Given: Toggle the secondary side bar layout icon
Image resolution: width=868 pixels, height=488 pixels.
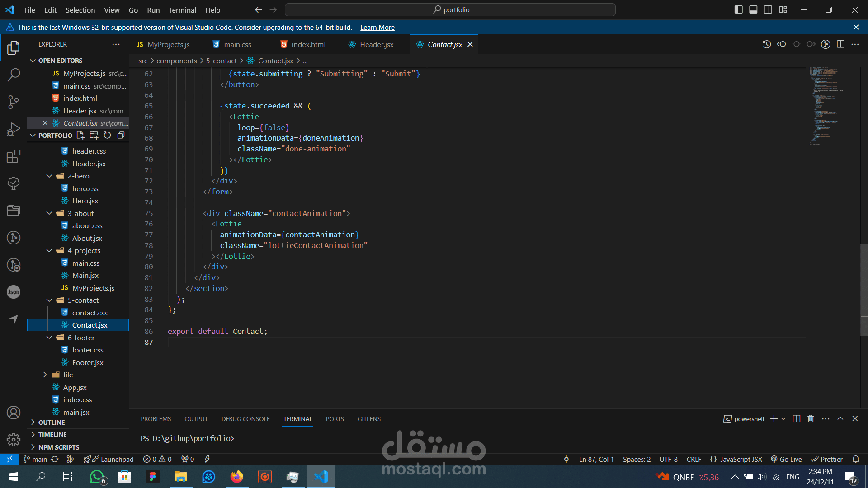Looking at the screenshot, I should [768, 9].
